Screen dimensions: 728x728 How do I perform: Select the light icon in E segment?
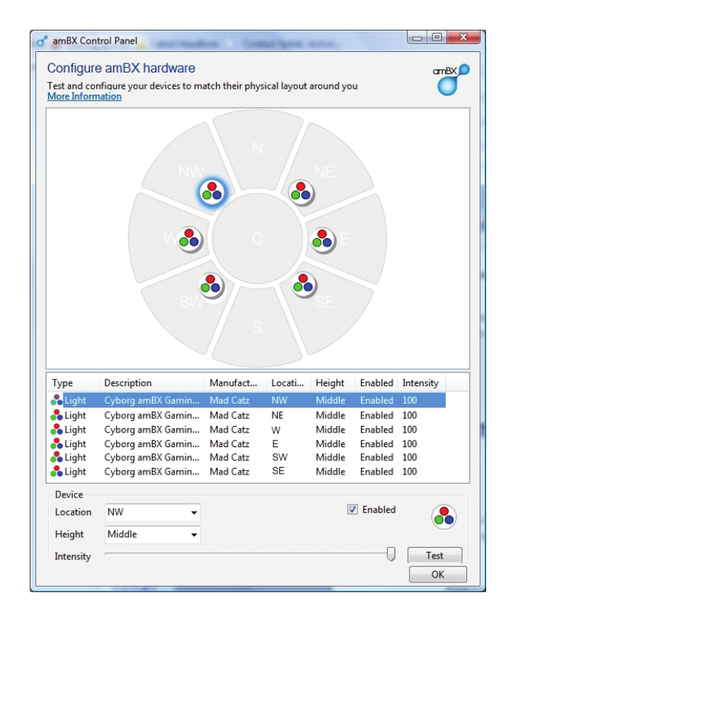click(323, 240)
